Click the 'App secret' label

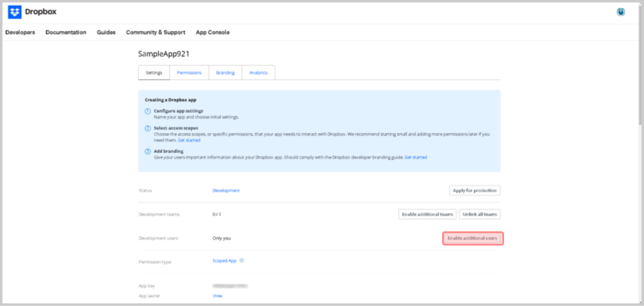pyautogui.click(x=149, y=296)
